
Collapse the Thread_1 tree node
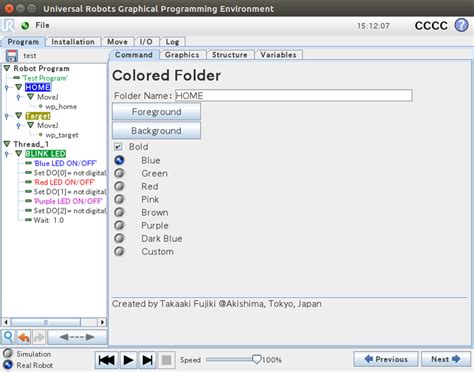[x=7, y=144]
